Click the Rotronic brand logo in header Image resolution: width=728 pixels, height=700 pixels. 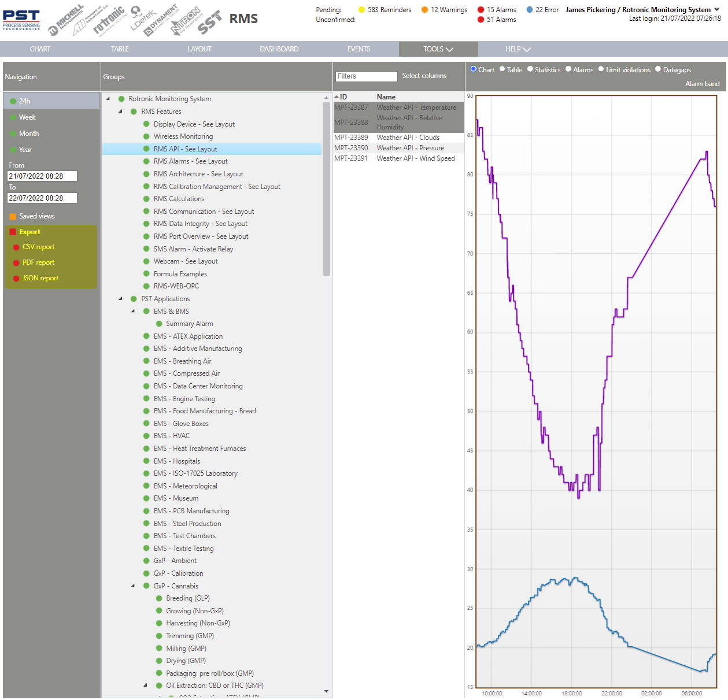[x=110, y=21]
